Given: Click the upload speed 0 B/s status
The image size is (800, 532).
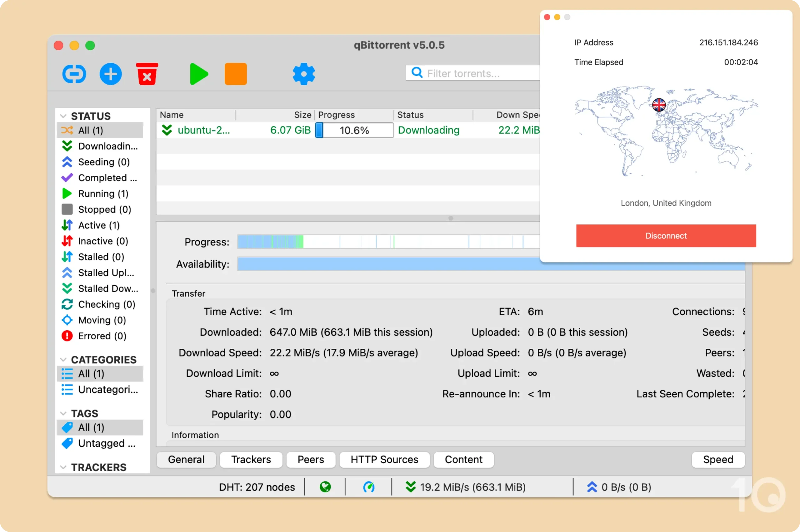Looking at the screenshot, I should coord(619,487).
